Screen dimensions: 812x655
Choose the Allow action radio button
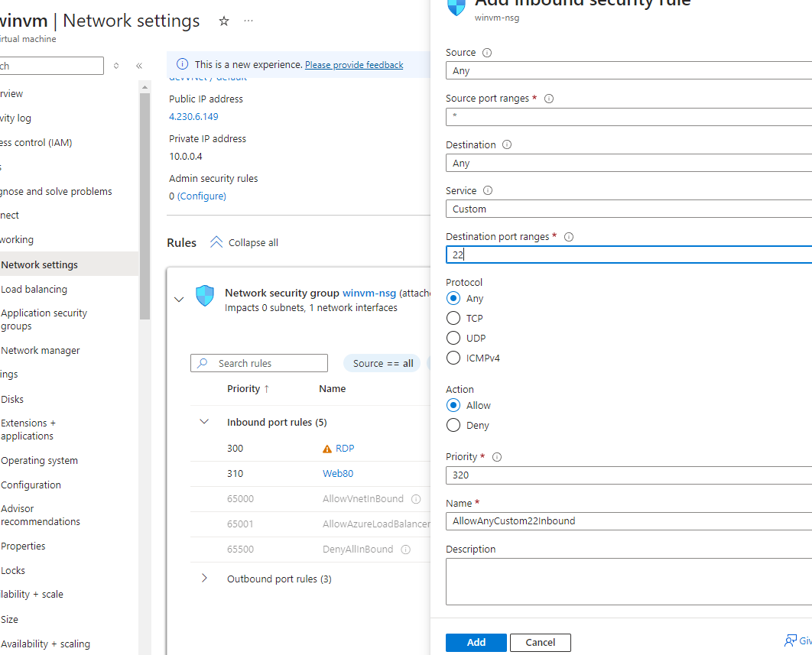click(x=453, y=405)
